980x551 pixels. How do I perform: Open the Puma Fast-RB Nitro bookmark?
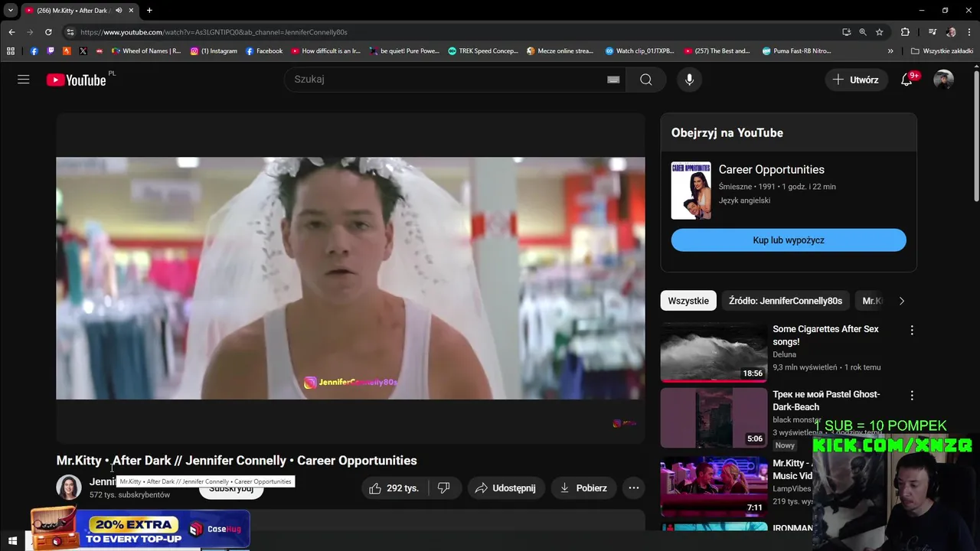796,51
